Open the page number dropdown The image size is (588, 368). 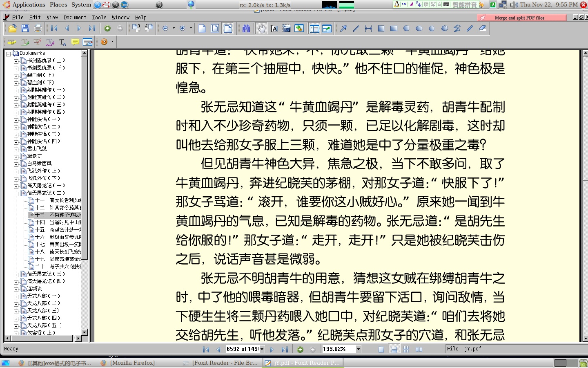point(262,349)
